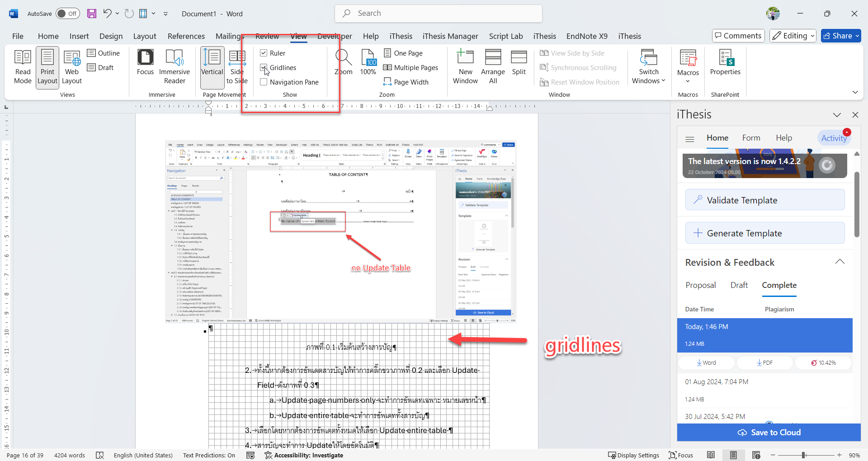Open Display Settings in status bar

[x=633, y=455]
